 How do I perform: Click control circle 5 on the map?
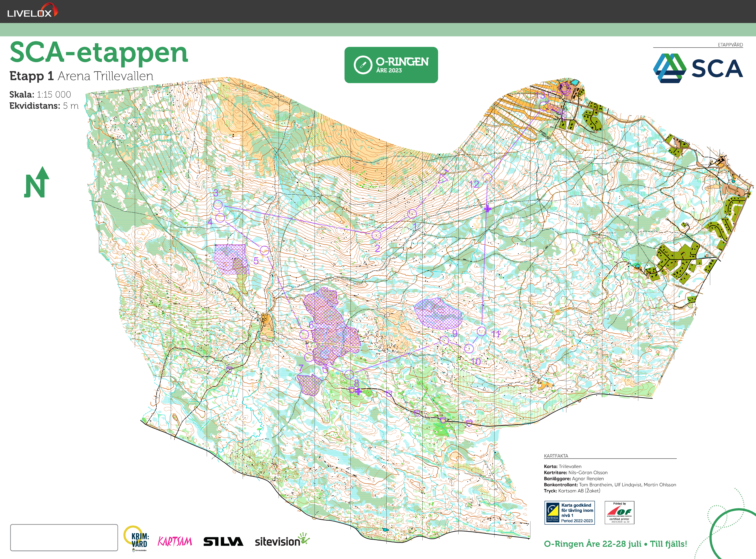(x=265, y=250)
